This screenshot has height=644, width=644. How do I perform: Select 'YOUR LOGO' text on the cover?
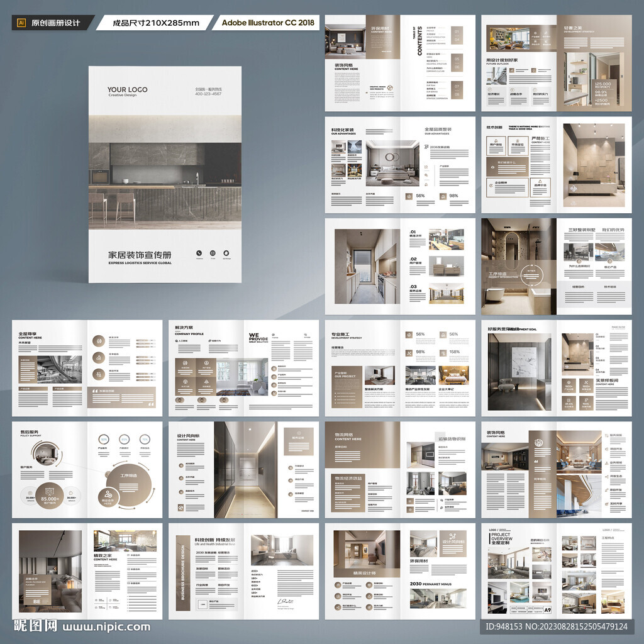[x=127, y=89]
